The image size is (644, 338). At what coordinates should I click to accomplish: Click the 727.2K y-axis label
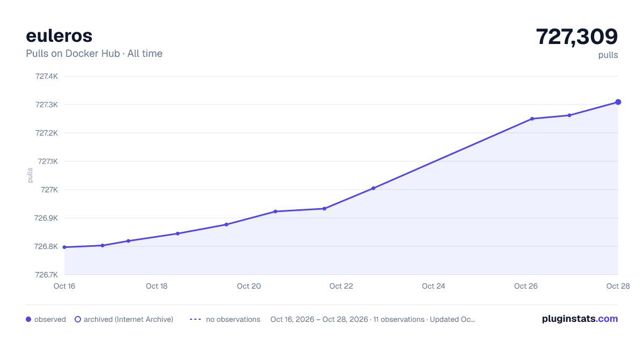[47, 133]
